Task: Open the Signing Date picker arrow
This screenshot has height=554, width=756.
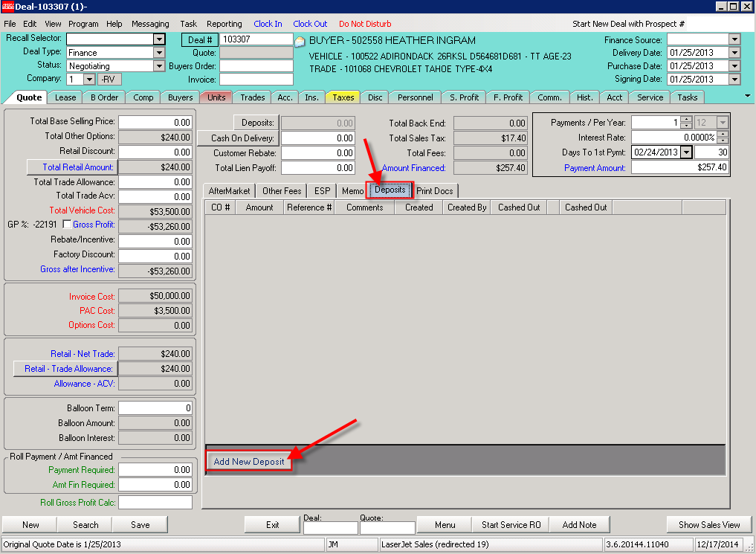Action: tap(734, 79)
